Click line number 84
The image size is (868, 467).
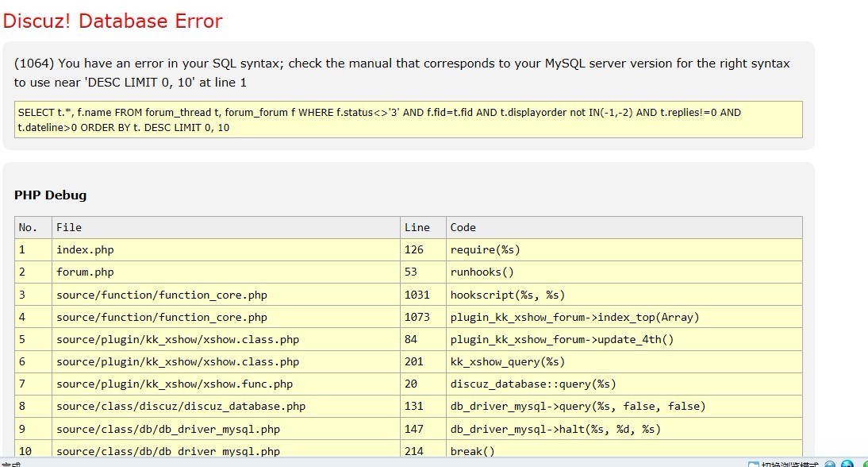pos(423,339)
